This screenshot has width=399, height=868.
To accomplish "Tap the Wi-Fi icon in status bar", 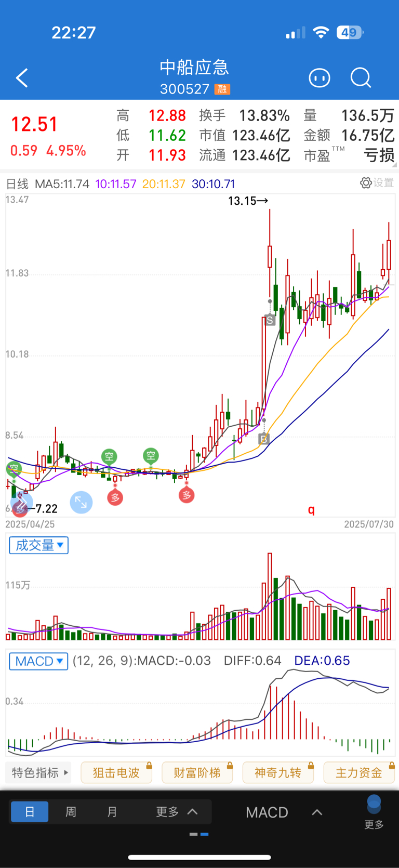I will tap(321, 33).
